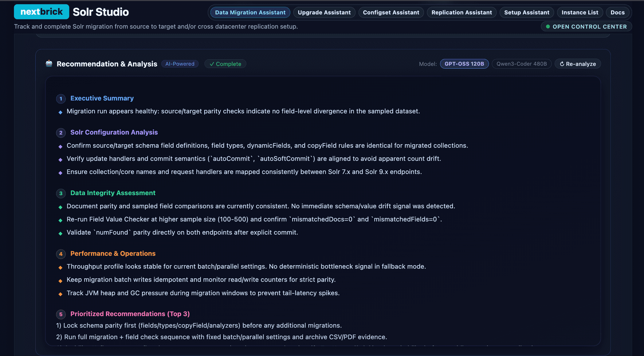Click the AI-Powered badge

(x=180, y=64)
